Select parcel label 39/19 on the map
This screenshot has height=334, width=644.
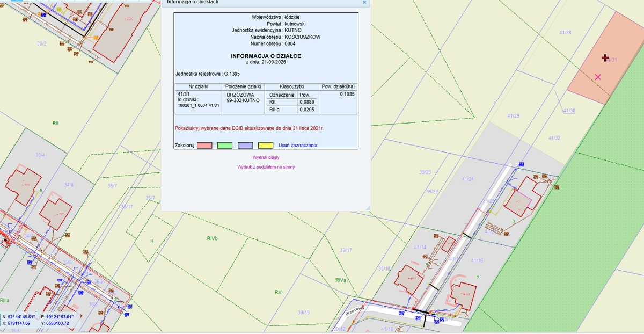(304, 312)
